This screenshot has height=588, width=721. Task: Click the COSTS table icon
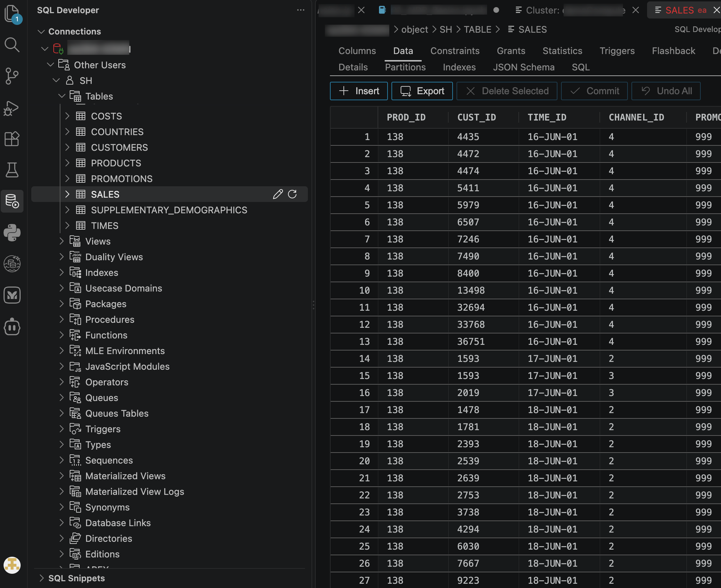click(81, 116)
